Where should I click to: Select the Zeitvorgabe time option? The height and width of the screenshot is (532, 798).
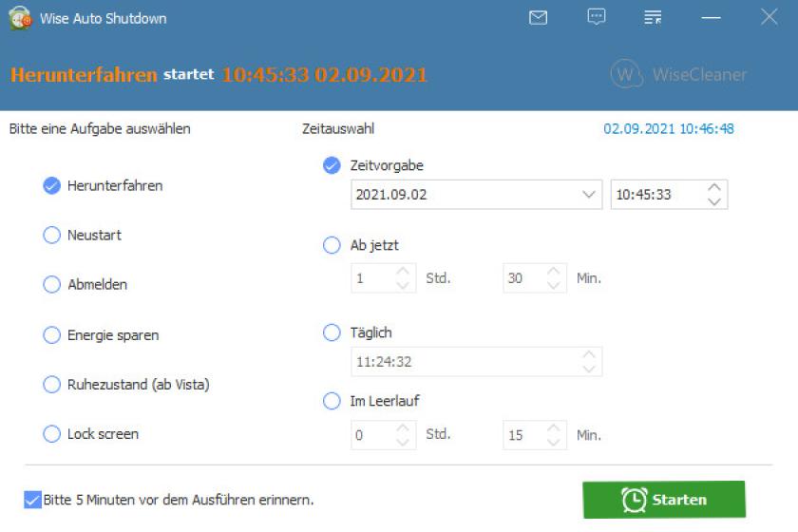pyautogui.click(x=373, y=165)
